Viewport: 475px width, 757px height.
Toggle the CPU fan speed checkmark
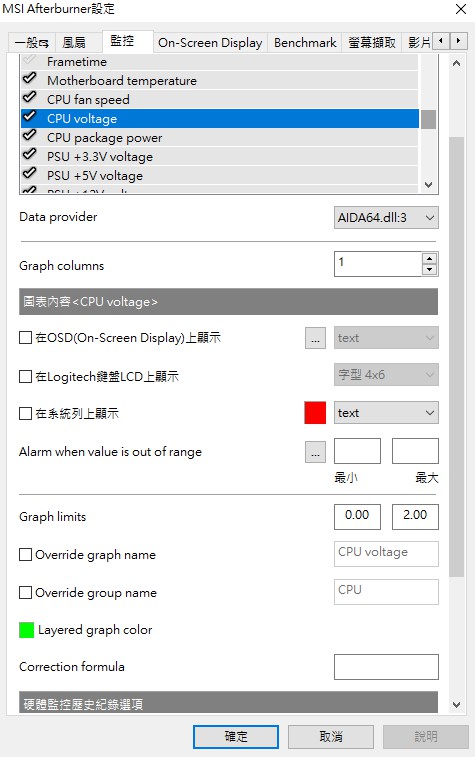(29, 98)
